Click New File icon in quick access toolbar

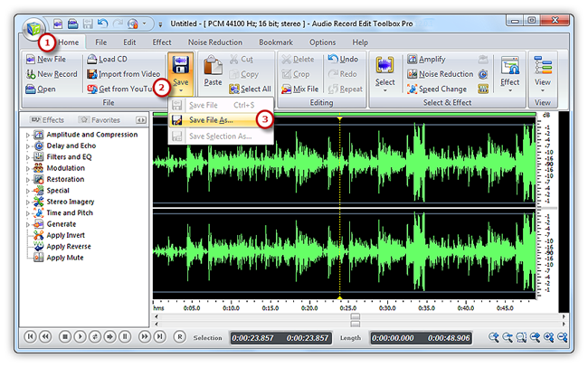click(57, 24)
